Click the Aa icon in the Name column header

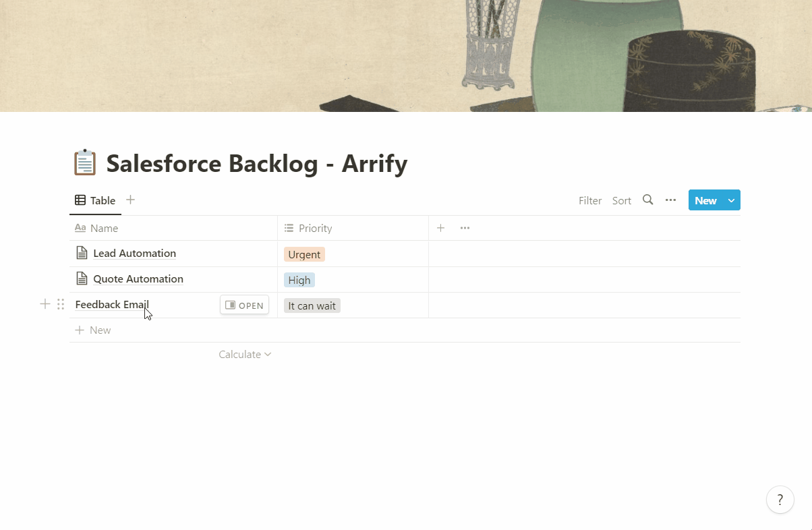pyautogui.click(x=81, y=228)
